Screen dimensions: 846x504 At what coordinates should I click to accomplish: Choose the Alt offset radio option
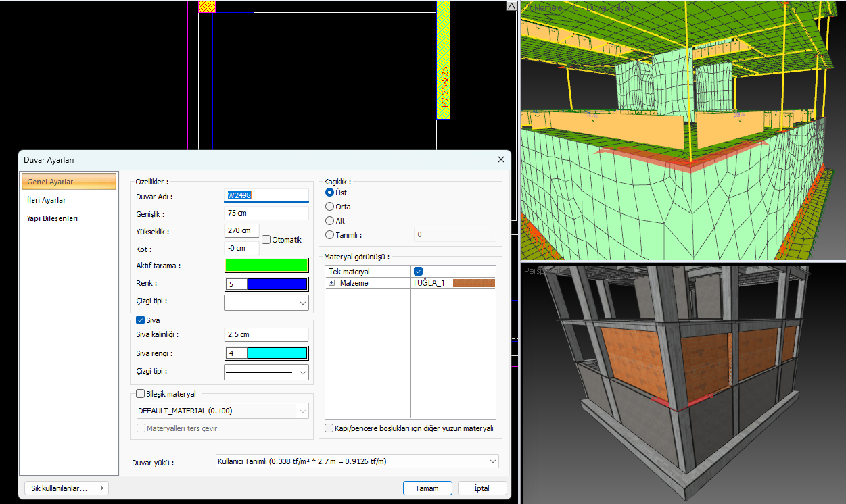click(330, 221)
